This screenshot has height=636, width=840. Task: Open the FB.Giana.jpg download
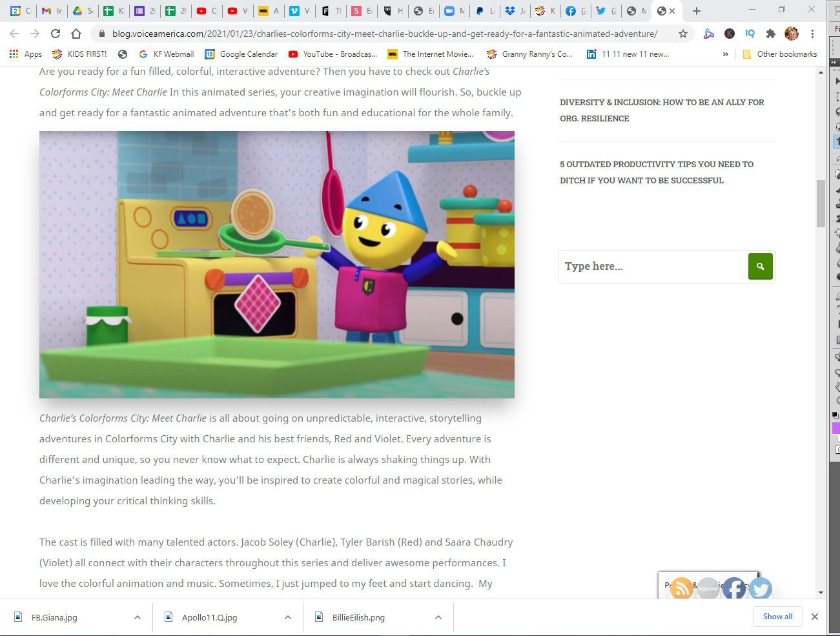coord(54,617)
